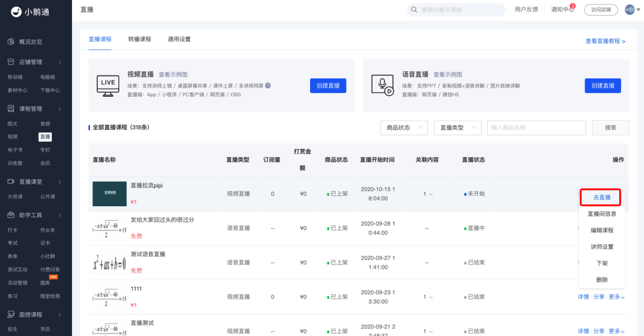Switch to the 直播课程 tab
This screenshot has width=644, height=336.
(100, 39)
